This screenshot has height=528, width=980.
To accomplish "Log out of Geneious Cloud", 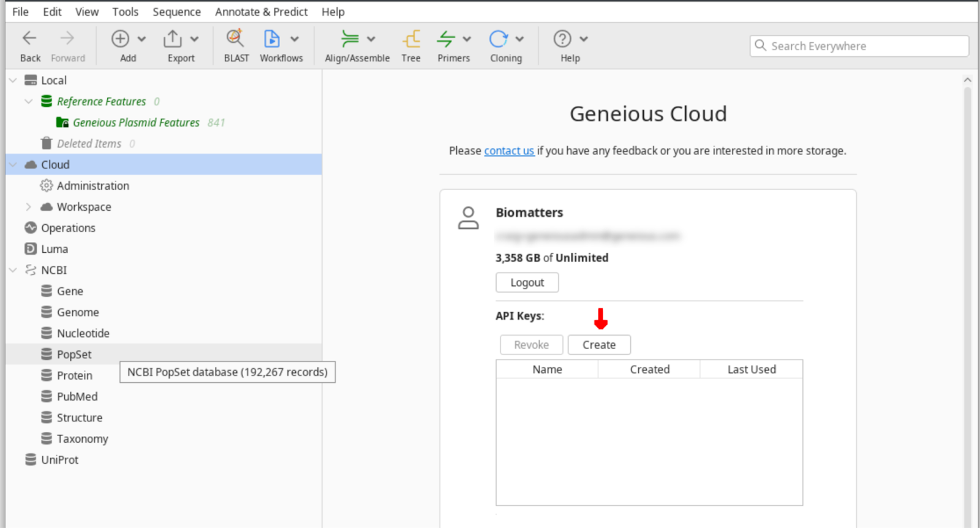I will (527, 282).
